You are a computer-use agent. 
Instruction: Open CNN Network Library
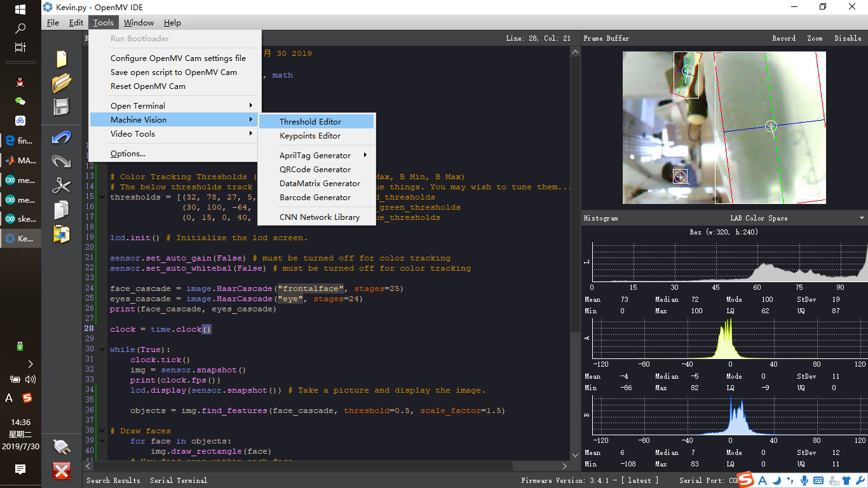[316, 217]
